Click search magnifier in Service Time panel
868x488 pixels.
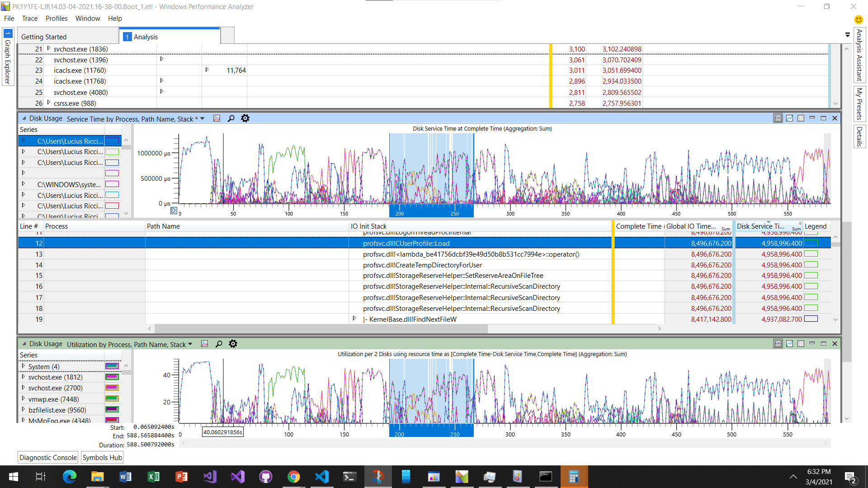click(x=231, y=118)
